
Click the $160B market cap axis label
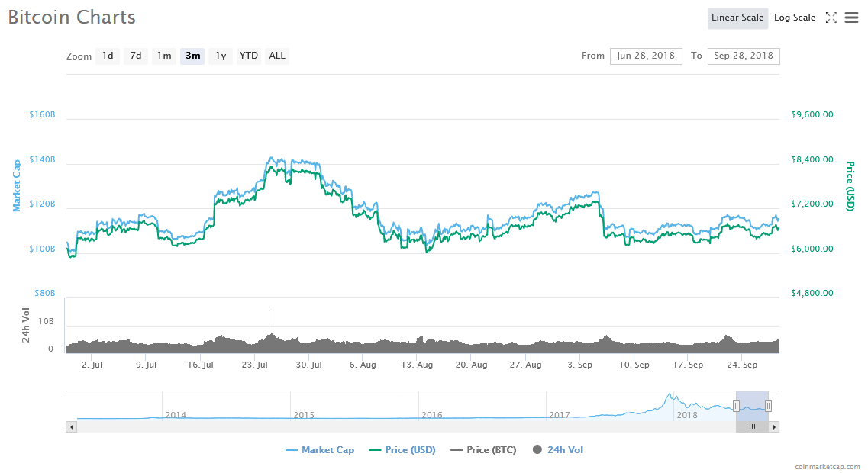tap(42, 115)
